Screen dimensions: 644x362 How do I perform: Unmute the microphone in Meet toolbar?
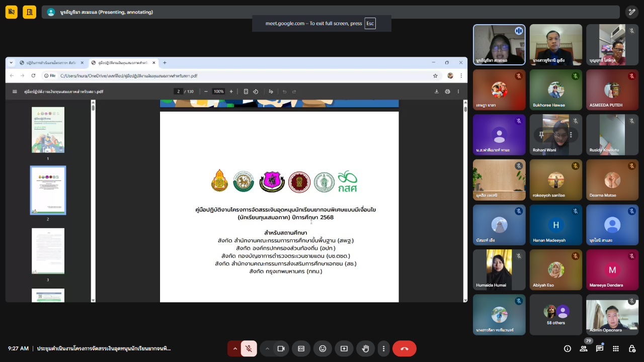249,348
